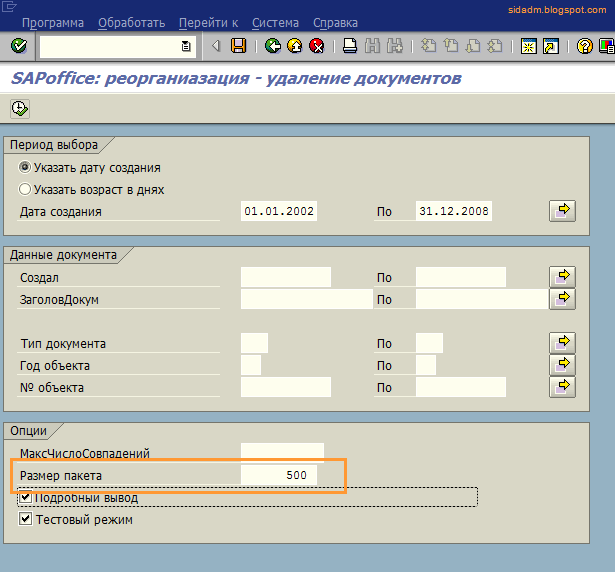Viewport: 615px width, 572px height.
Task: Toggle the Тестовый режим checkbox
Action: [25, 519]
